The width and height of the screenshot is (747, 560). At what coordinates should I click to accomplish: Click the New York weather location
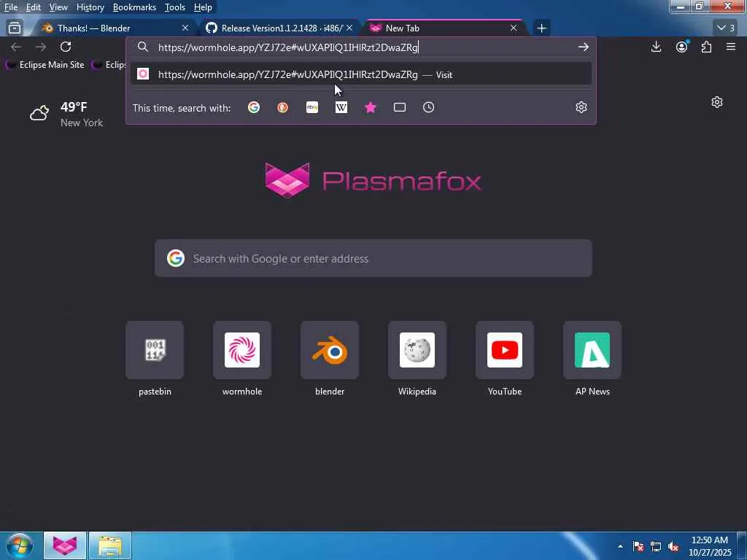pyautogui.click(x=82, y=122)
